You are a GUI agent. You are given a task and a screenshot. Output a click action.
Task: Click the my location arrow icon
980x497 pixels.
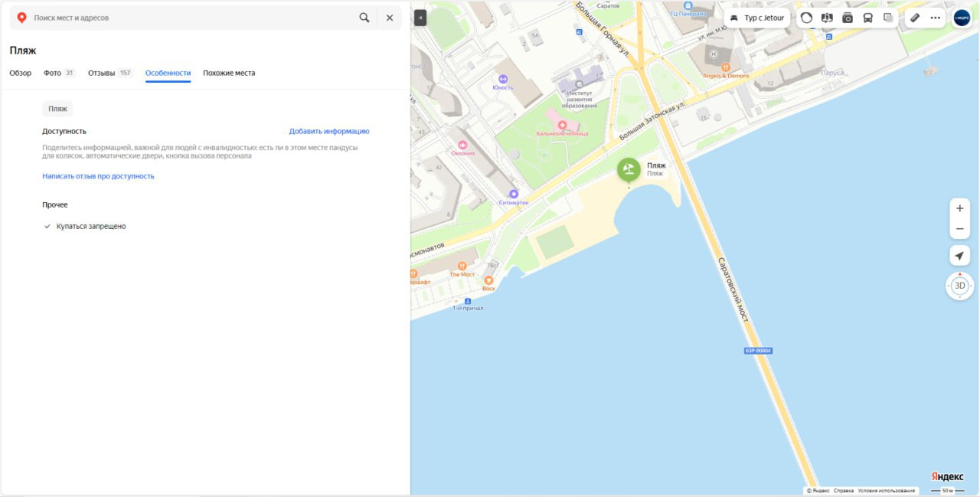[959, 256]
